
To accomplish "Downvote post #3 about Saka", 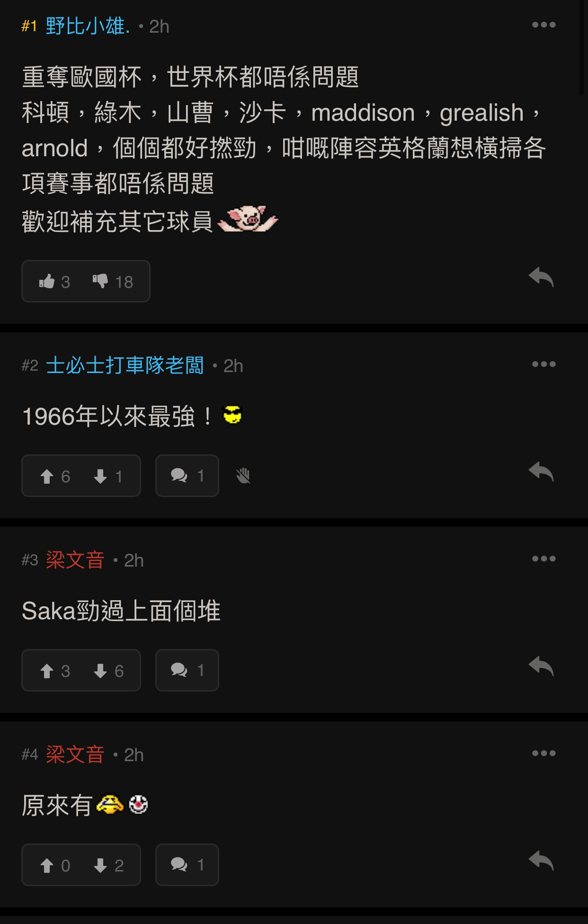I will (108, 671).
